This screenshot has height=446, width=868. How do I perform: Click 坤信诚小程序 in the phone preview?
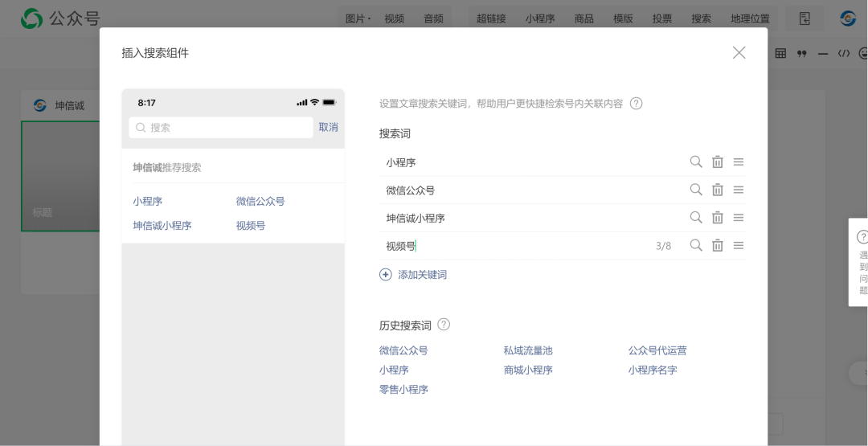[x=162, y=225]
